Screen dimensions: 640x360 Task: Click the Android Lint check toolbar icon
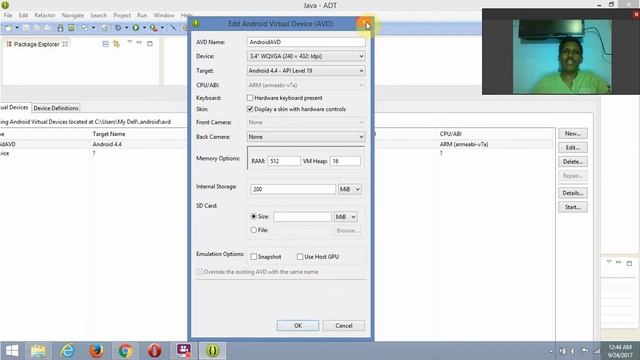click(84, 28)
